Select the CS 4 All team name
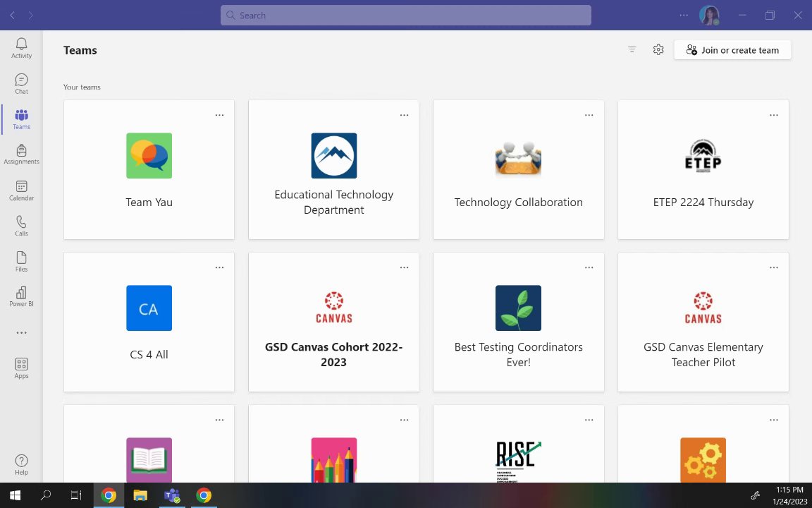The width and height of the screenshot is (812, 508). (x=149, y=355)
